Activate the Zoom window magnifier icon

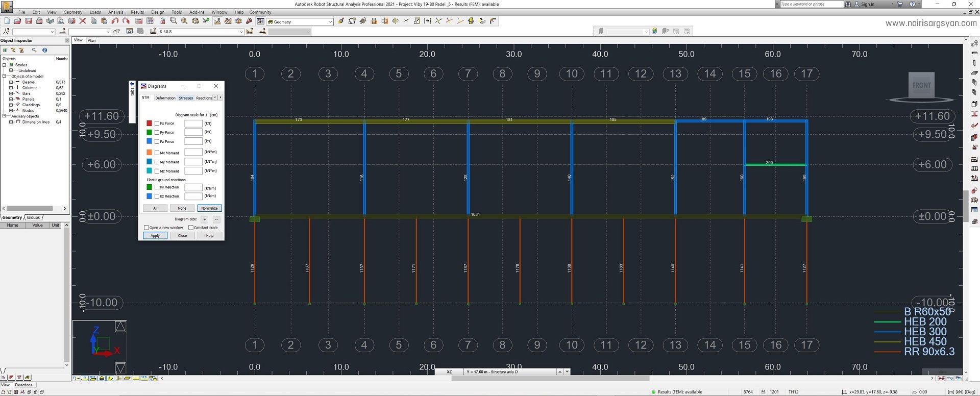pyautogui.click(x=174, y=21)
